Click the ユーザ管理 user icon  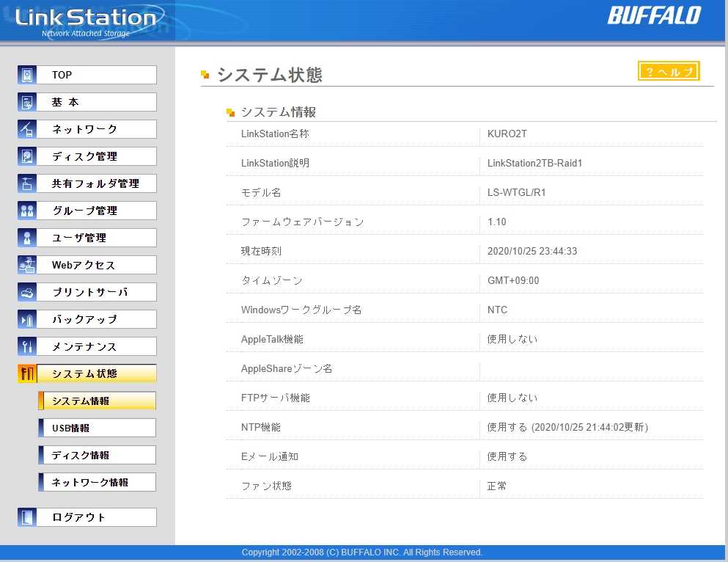pyautogui.click(x=27, y=238)
